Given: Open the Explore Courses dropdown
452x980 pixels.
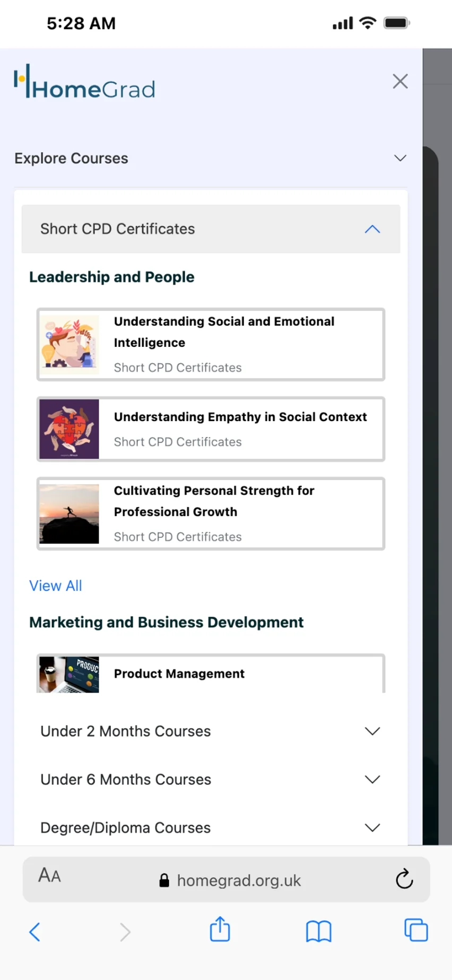Looking at the screenshot, I should pos(400,158).
